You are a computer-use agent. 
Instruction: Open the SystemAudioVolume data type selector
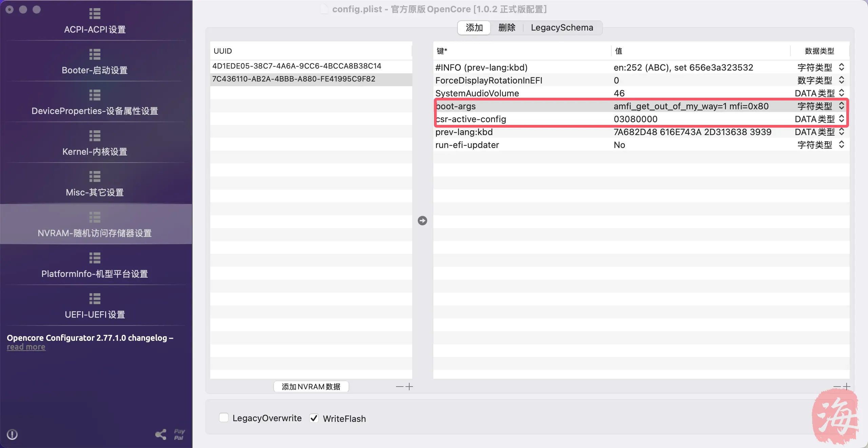pyautogui.click(x=841, y=93)
